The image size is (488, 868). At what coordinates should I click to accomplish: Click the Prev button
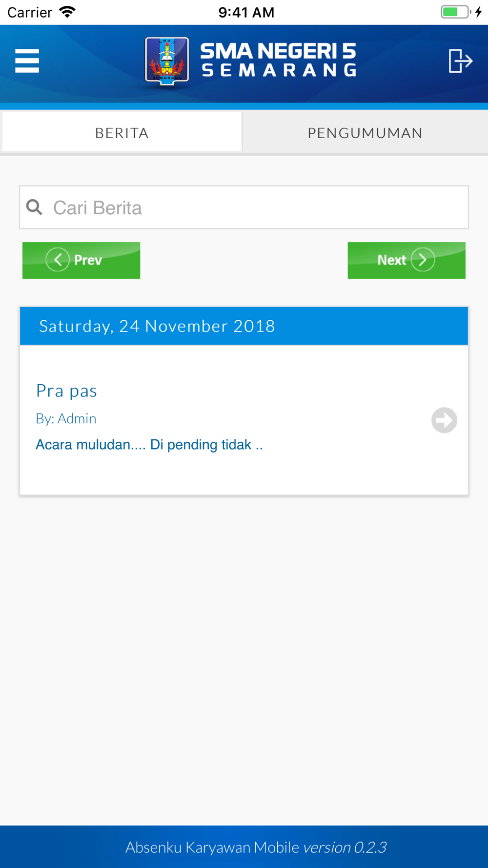81,260
